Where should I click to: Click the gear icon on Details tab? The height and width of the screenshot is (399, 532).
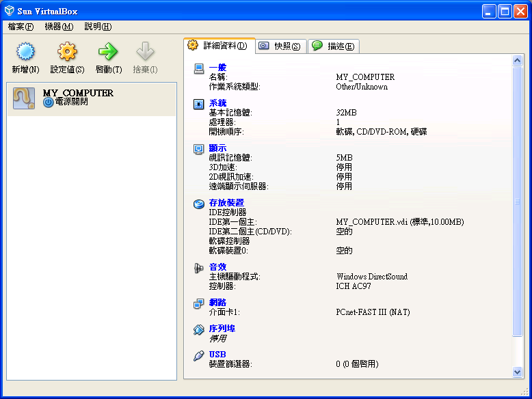[193, 45]
